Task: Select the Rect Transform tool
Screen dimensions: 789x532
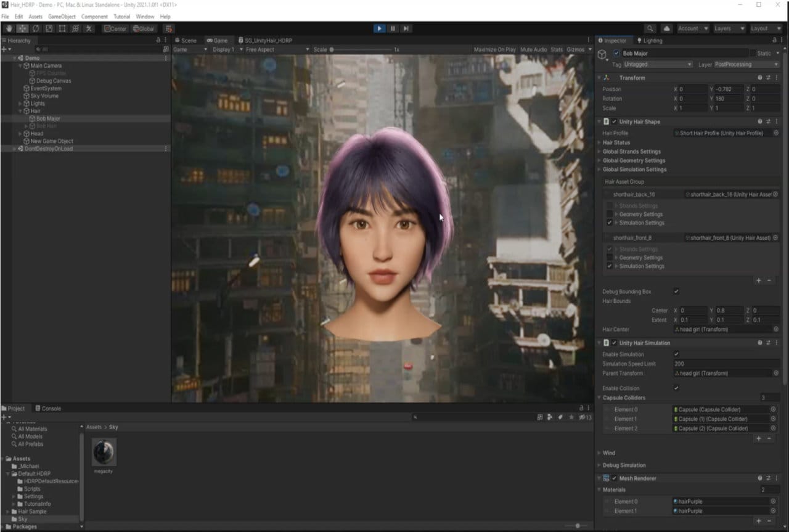Action: pyautogui.click(x=61, y=28)
